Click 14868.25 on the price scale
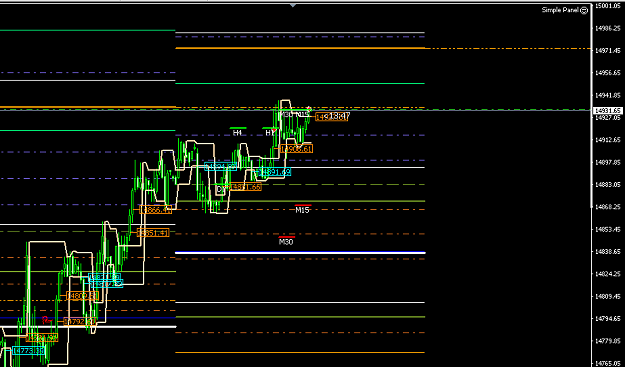Image resolution: width=625 pixels, height=367 pixels. pyautogui.click(x=609, y=207)
